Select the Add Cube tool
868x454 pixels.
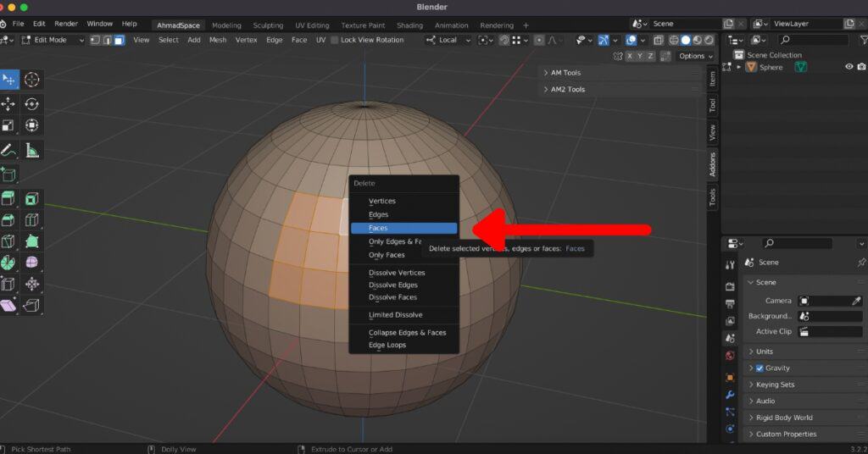tap(8, 174)
